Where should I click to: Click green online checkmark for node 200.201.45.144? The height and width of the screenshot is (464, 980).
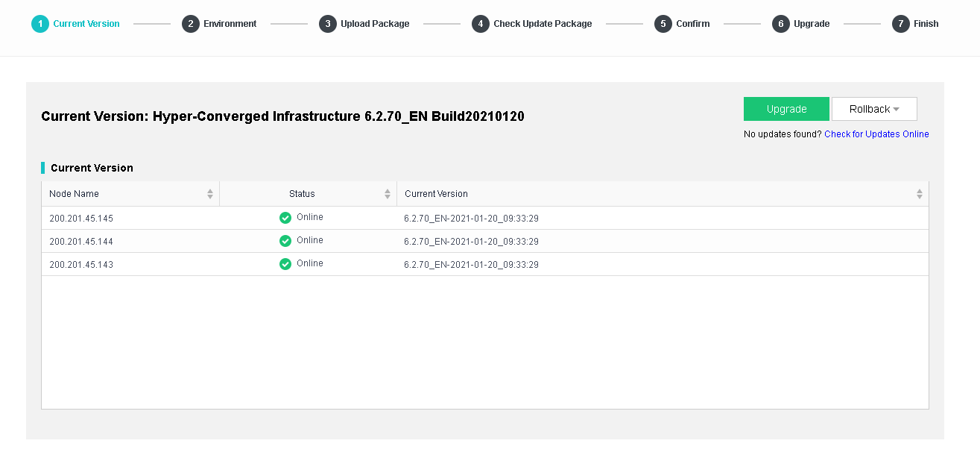pos(285,241)
